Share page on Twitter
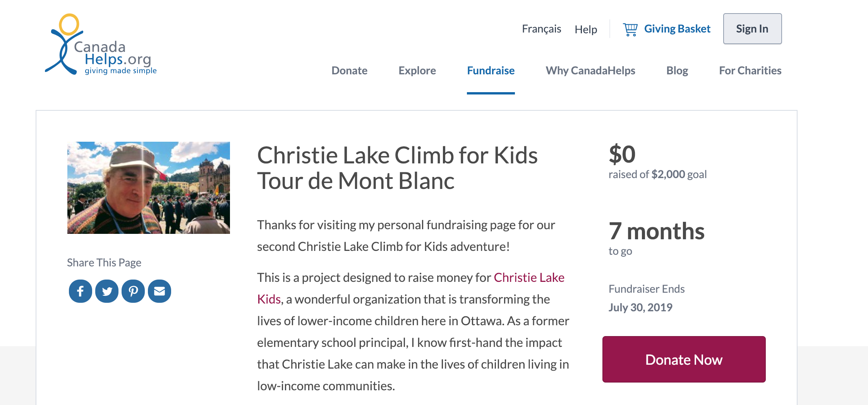868x405 pixels. [x=107, y=291]
